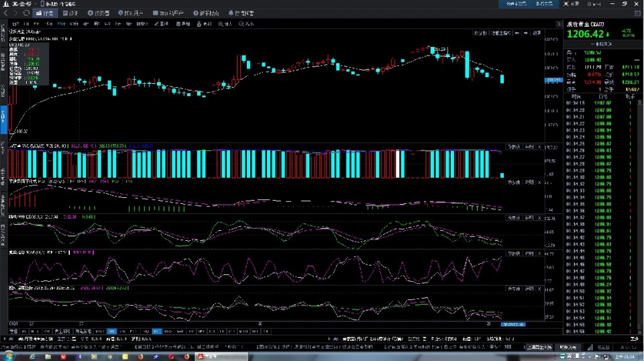644x361 pixels.
Task: Click the left arrow above the chart
Action: pyautogui.click(x=517, y=32)
